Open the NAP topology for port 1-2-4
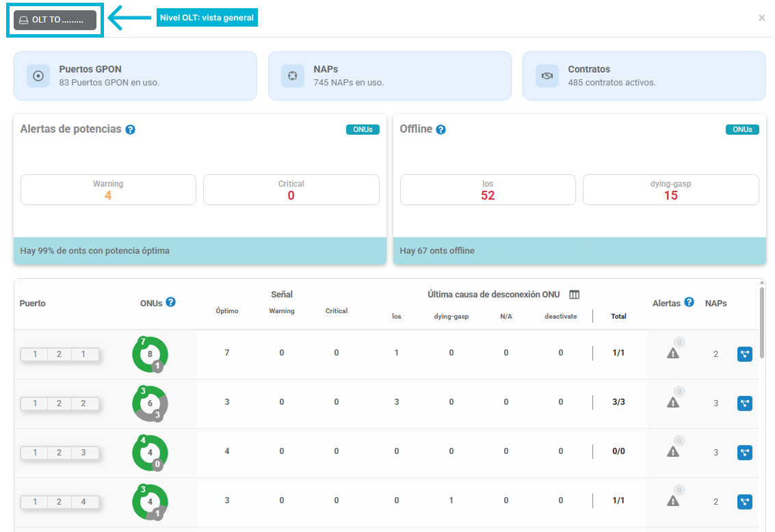 (x=744, y=502)
